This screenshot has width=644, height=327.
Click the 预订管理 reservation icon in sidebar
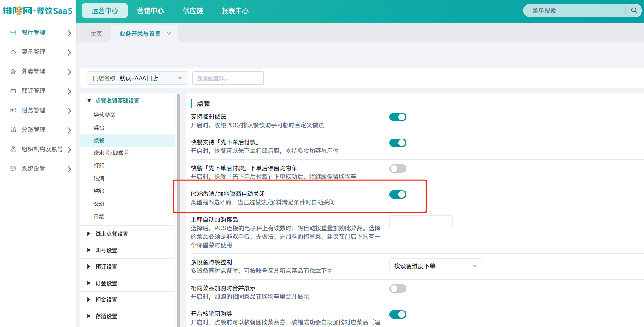[x=13, y=91]
